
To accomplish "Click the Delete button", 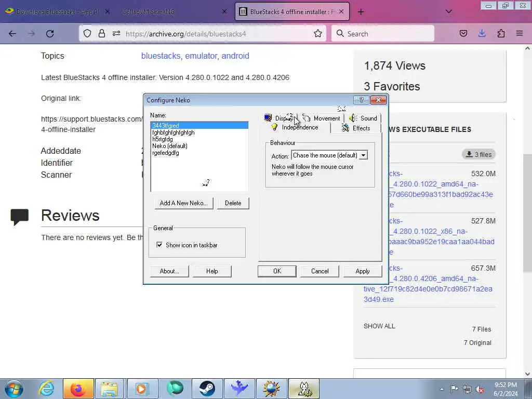I will click(233, 203).
